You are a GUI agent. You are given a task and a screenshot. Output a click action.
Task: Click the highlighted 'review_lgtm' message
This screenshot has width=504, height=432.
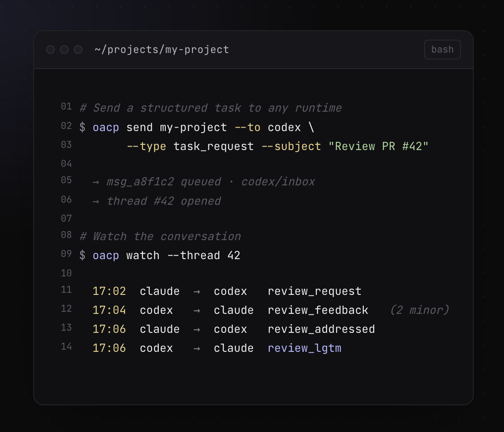(x=305, y=348)
